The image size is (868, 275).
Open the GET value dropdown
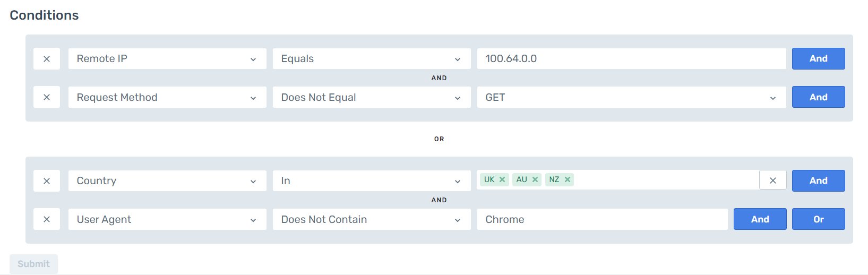pos(632,98)
